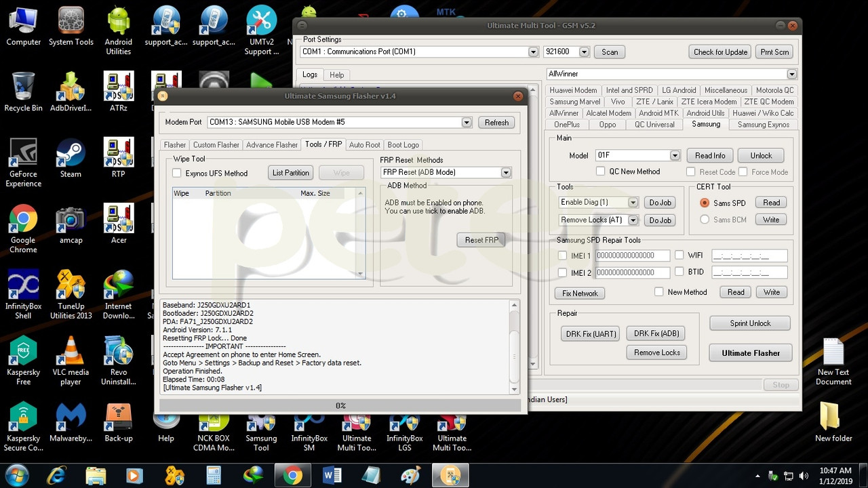Click Refresh next to Modem Port
The width and height of the screenshot is (868, 488).
[x=496, y=123]
